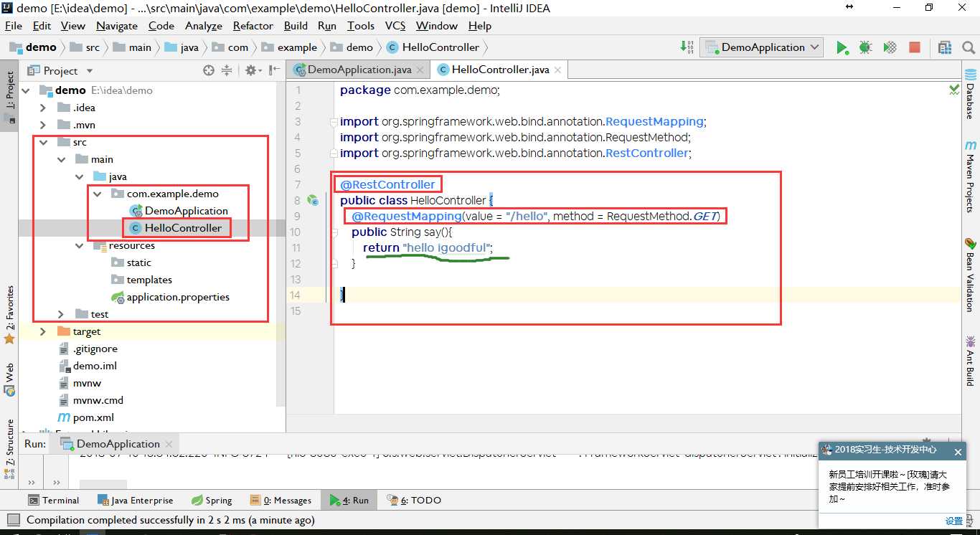Click the 设置 link in notification popup

[953, 521]
